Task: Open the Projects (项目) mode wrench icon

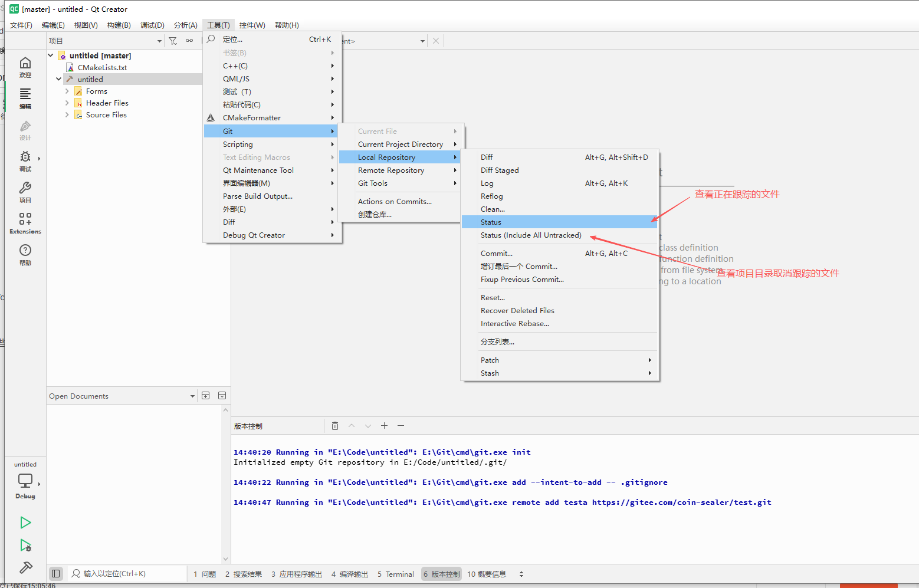Action: click(x=25, y=192)
